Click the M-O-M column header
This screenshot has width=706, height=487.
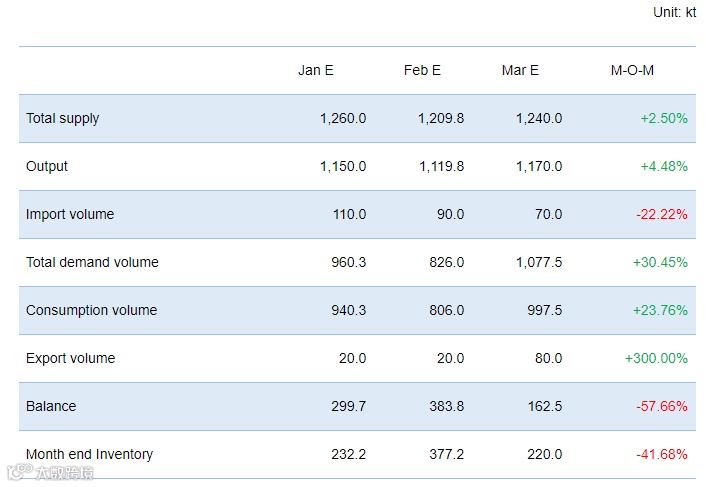click(x=632, y=70)
